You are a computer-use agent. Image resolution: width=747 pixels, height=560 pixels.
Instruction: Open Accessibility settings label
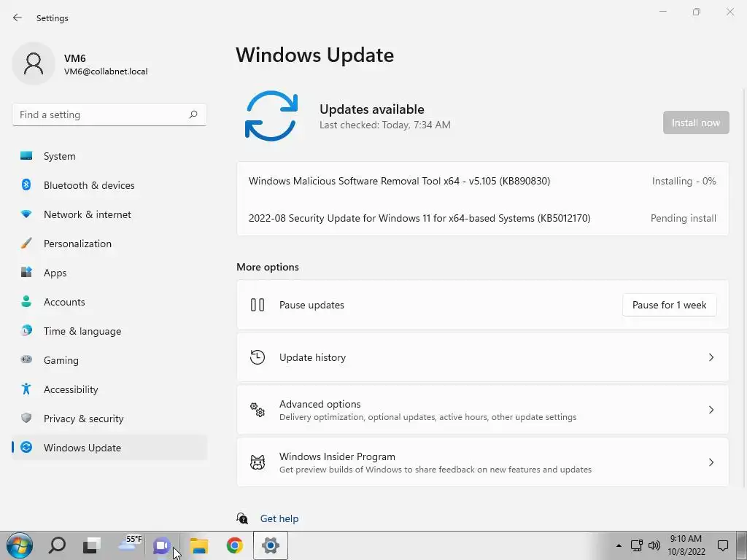click(x=71, y=389)
